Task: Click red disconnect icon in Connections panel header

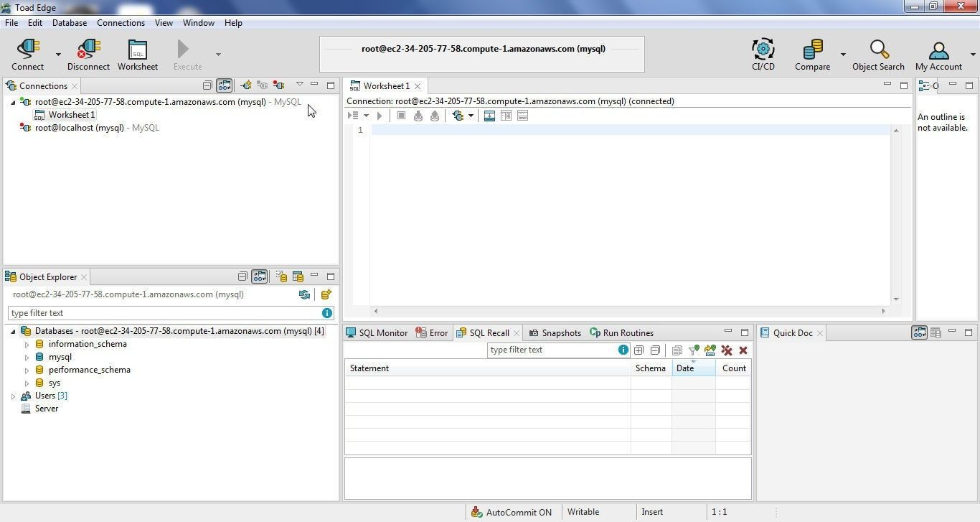Action: [278, 85]
